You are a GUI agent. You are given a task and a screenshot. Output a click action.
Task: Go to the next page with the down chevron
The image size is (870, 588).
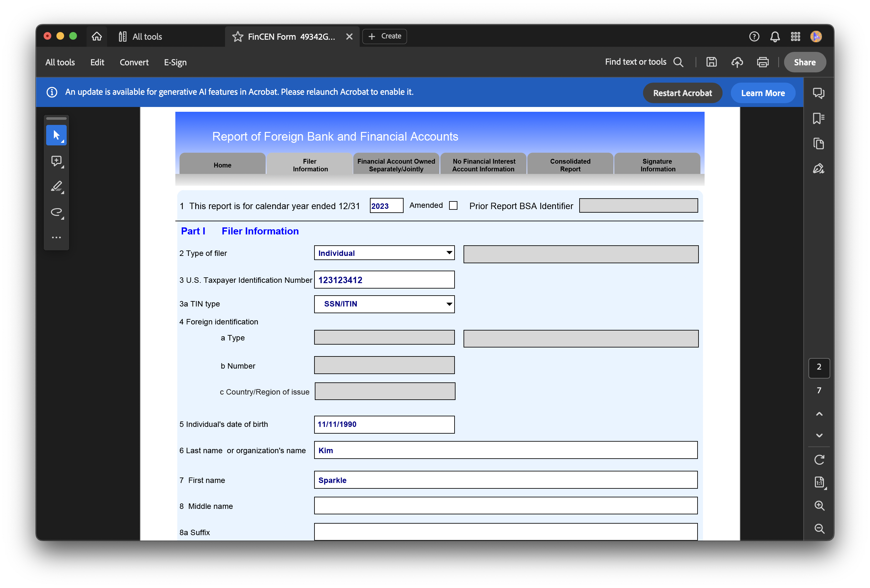[819, 435]
